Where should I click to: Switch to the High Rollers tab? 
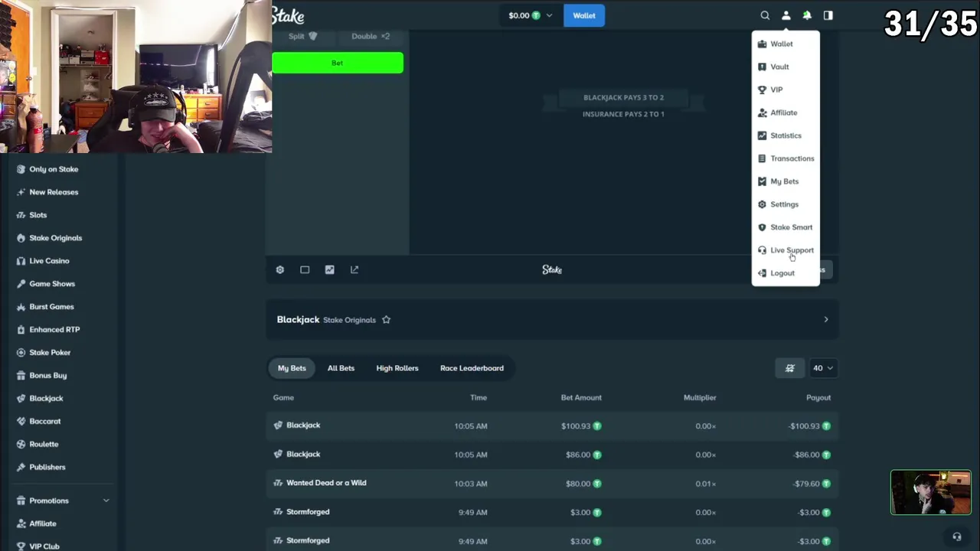(x=397, y=368)
